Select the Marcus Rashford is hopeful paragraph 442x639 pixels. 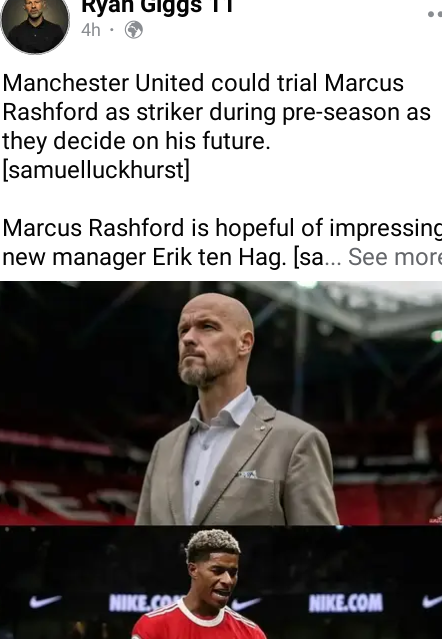coord(222,242)
